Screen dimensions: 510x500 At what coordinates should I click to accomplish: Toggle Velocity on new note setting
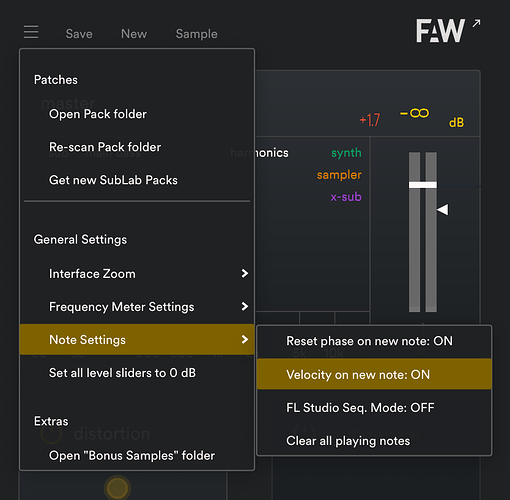tap(374, 374)
